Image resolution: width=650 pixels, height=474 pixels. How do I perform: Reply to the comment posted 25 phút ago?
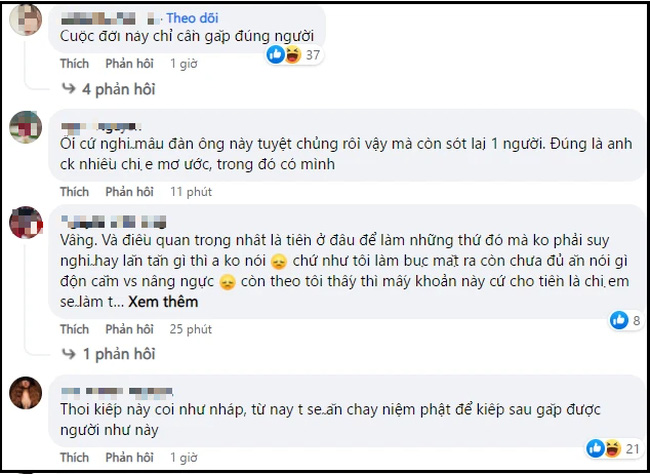(126, 329)
